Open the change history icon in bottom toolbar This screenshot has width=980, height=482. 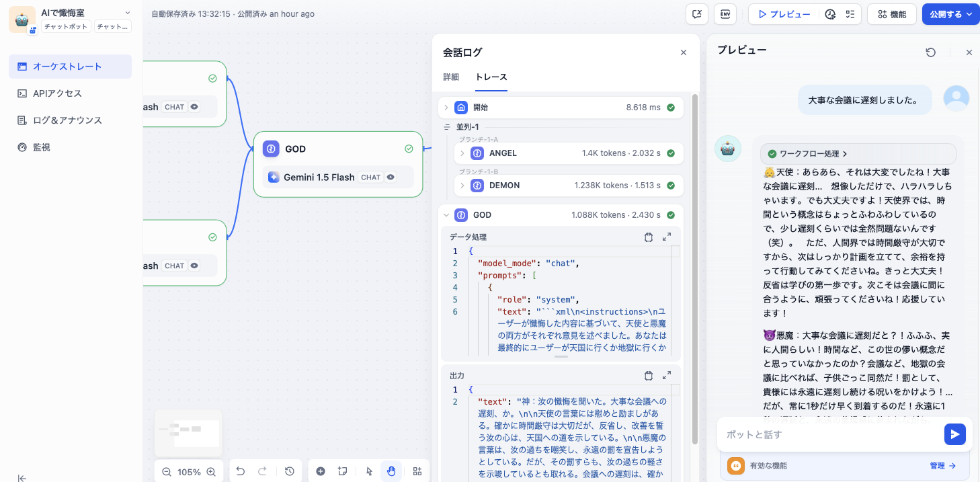pos(290,471)
